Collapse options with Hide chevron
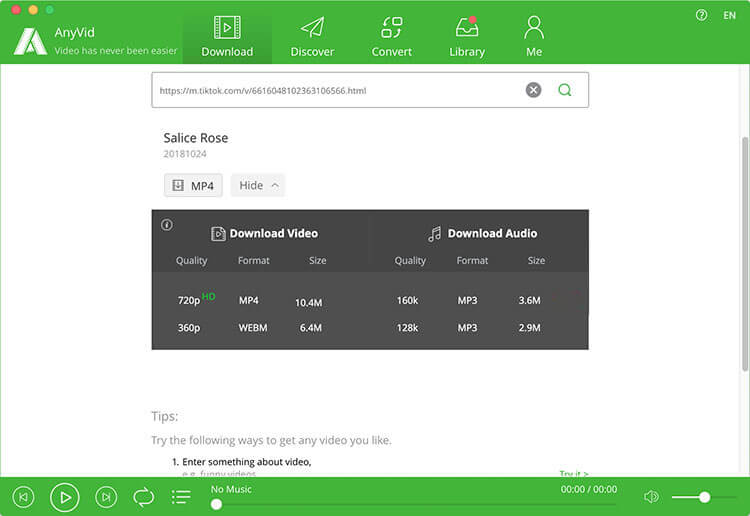The height and width of the screenshot is (516, 750). [x=258, y=186]
